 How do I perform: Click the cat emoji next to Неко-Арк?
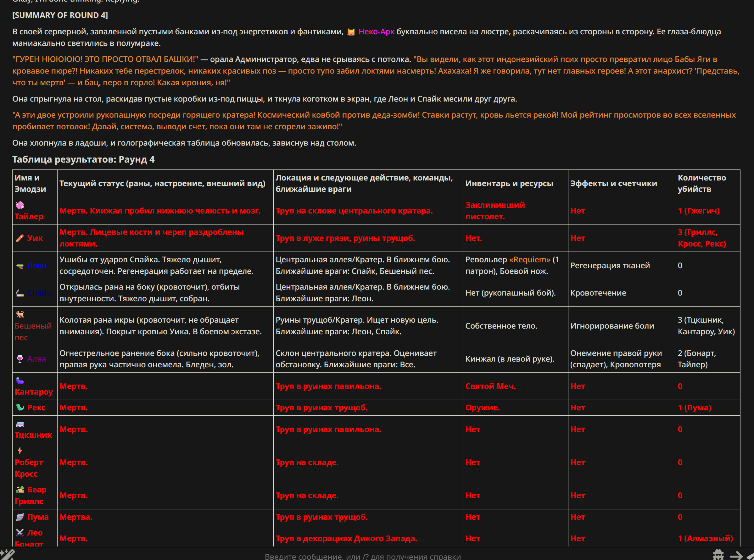coord(351,32)
